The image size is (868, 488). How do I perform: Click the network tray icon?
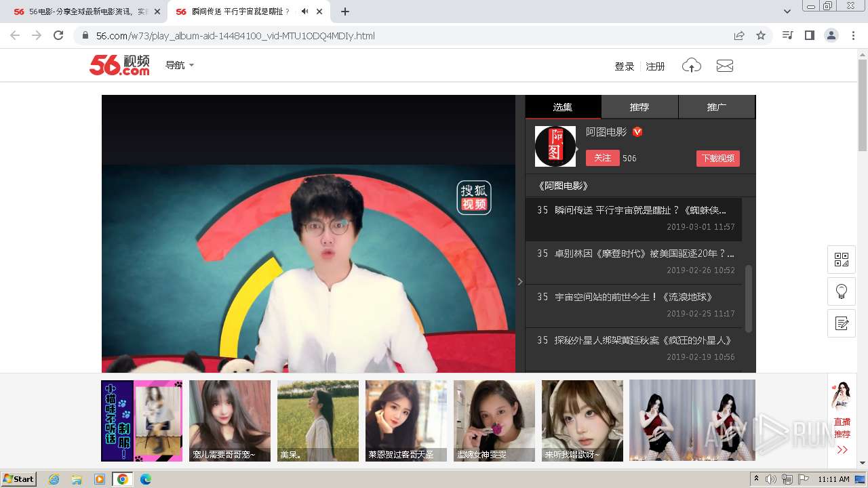787,479
